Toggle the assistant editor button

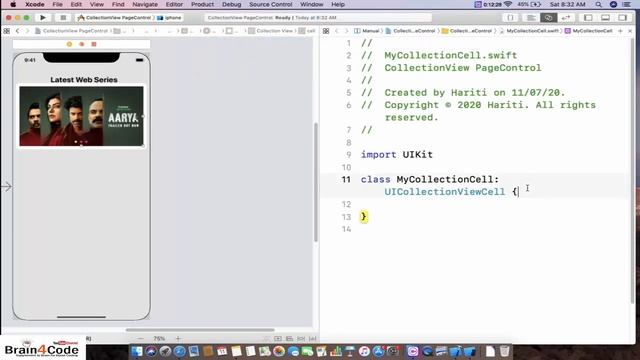(x=548, y=18)
